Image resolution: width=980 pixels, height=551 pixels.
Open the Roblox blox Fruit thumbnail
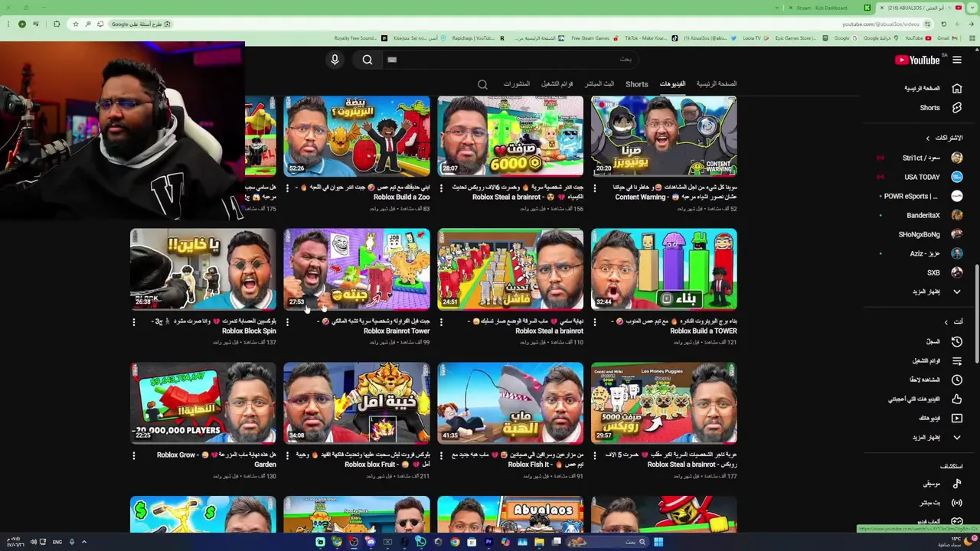pos(357,403)
